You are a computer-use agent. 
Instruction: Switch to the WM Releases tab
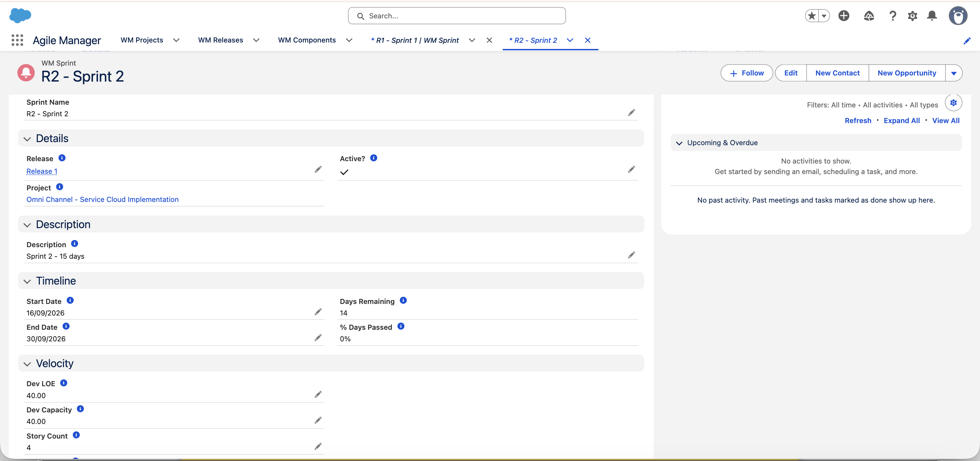click(220, 40)
